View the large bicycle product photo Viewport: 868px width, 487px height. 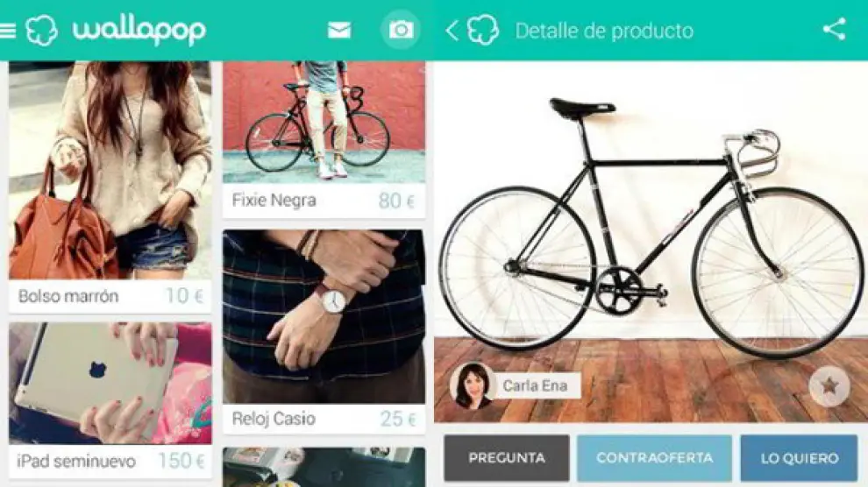click(x=651, y=242)
